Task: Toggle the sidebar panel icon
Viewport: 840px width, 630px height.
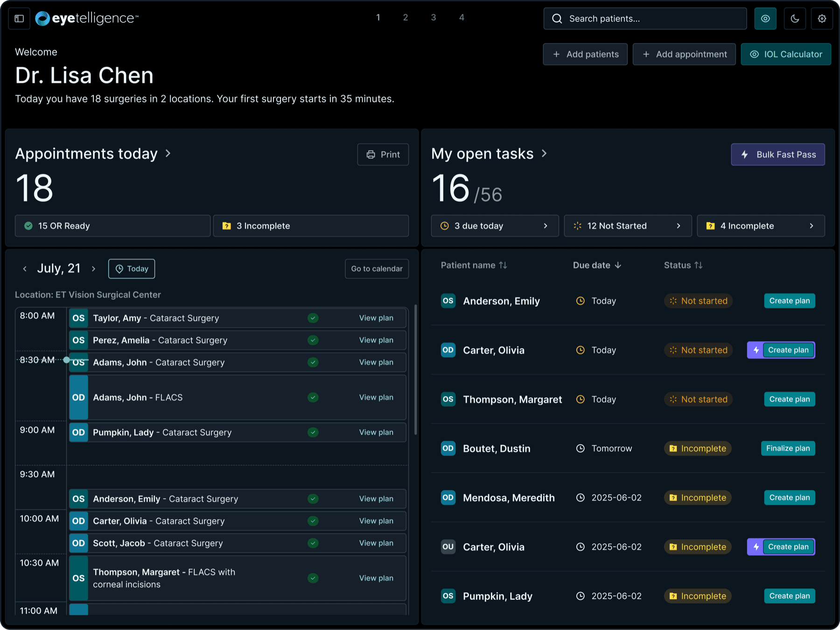Action: (19, 19)
